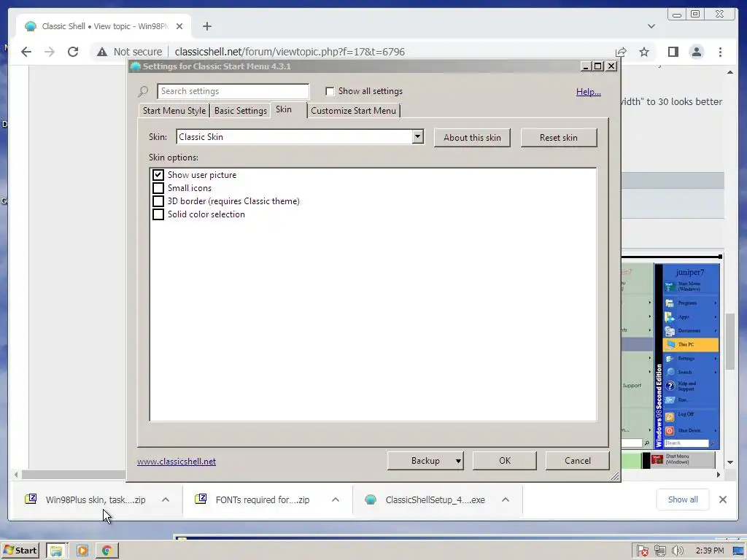This screenshot has height=560, width=747.
Task: Click the Win98Plus skin zip file icon
Action: coord(31,499)
